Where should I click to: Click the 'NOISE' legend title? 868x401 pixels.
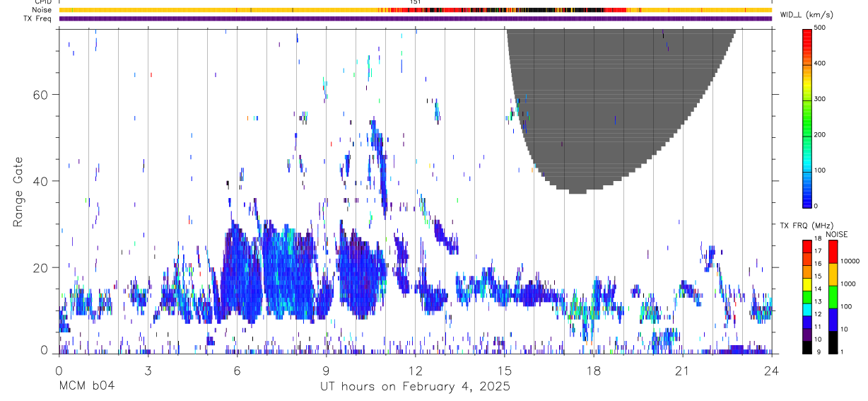click(835, 234)
